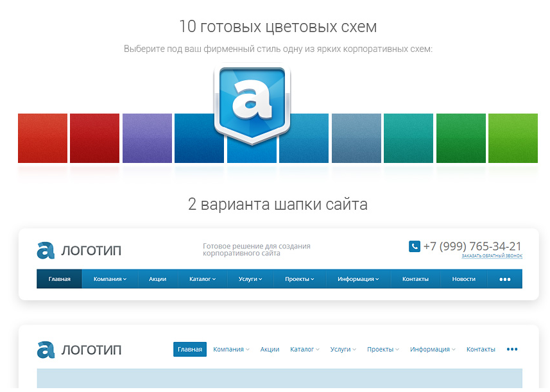The height and width of the screenshot is (392, 550).
Task: Expand the Компания dropdown in blue navbar
Action: pos(110,279)
